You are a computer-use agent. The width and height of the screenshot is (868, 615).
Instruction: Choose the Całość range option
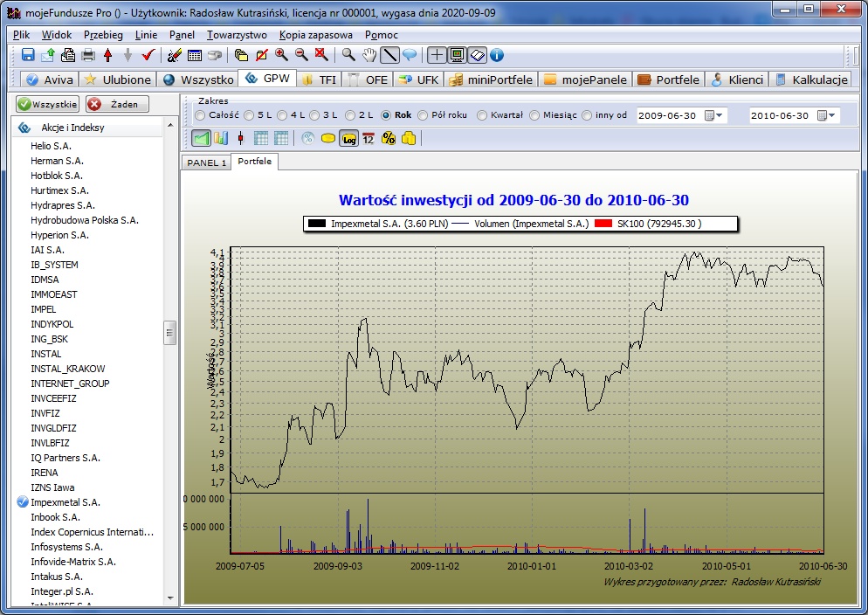pyautogui.click(x=201, y=115)
